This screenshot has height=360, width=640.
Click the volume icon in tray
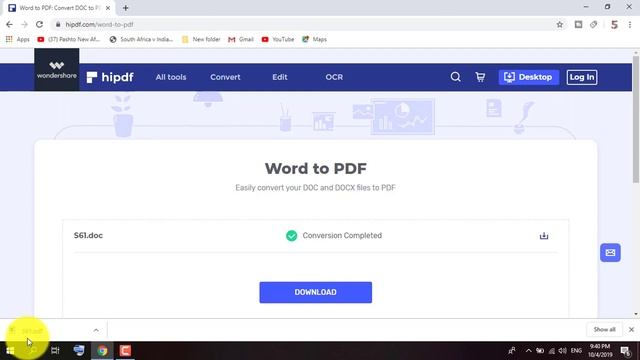(562, 351)
